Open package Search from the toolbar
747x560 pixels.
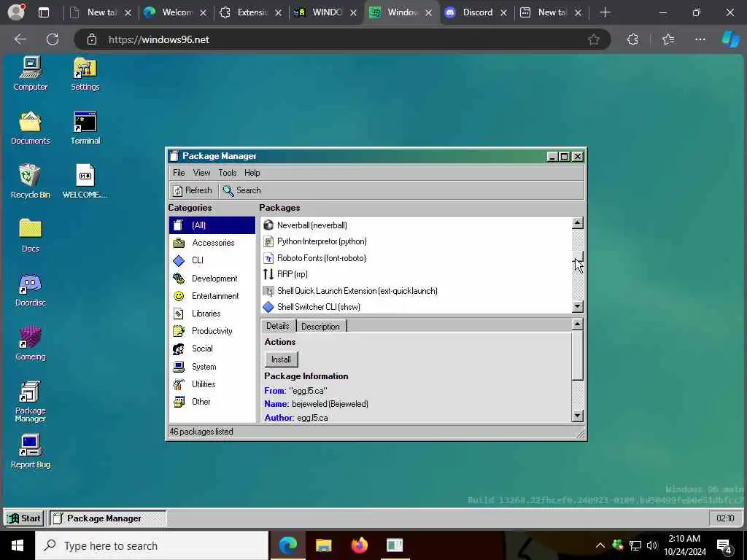pos(242,190)
